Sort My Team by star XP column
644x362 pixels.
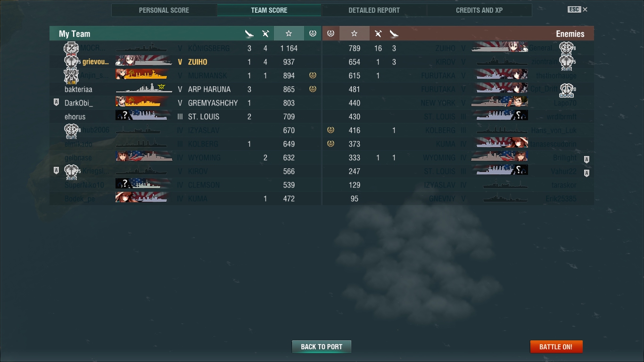pyautogui.click(x=289, y=33)
